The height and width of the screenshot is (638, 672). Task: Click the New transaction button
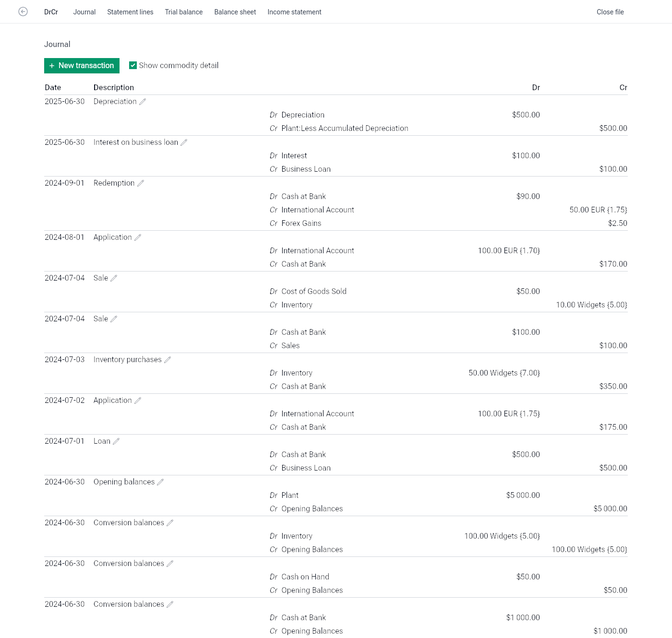click(82, 66)
